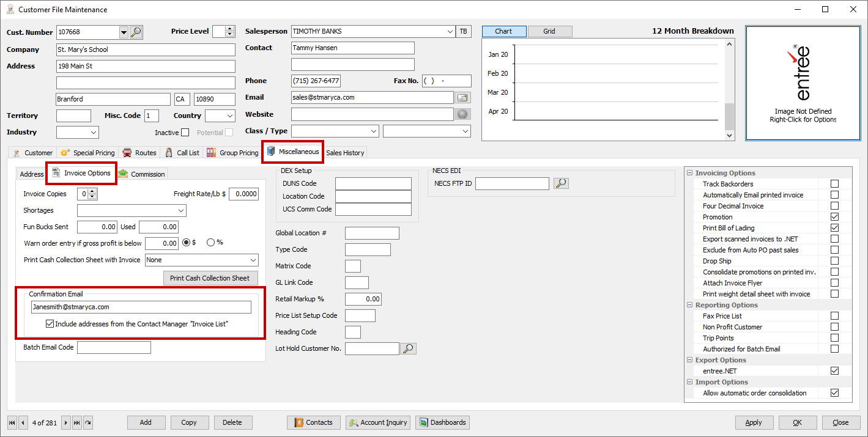Open Account Inquiry
The height and width of the screenshot is (437, 868).
pos(377,422)
